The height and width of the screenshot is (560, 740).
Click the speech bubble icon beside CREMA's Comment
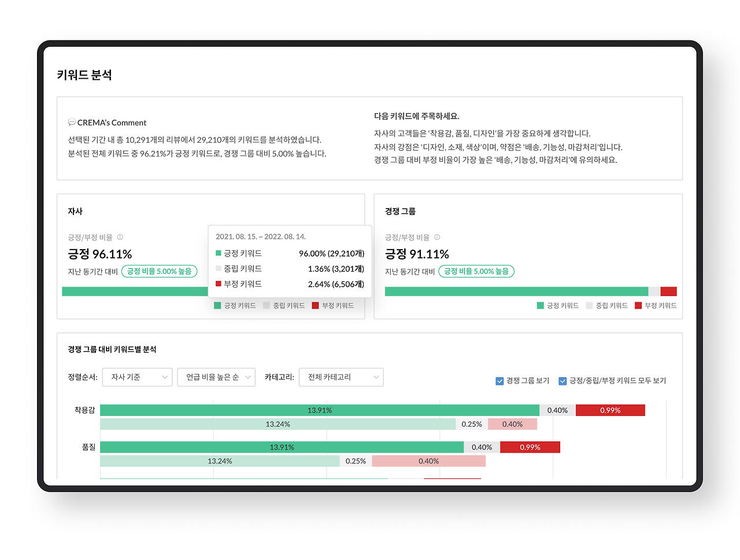click(72, 123)
